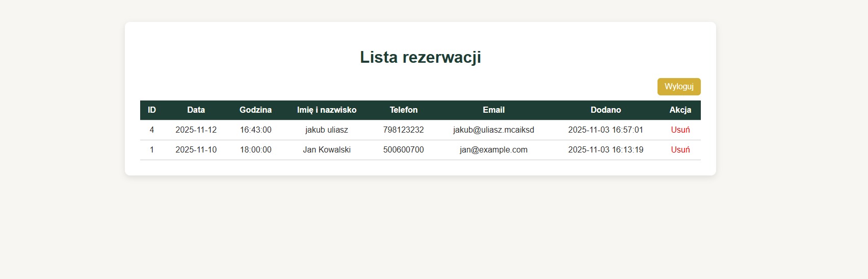Viewport: 868px width, 279px height.
Task: Select the ID column header
Action: coord(151,110)
